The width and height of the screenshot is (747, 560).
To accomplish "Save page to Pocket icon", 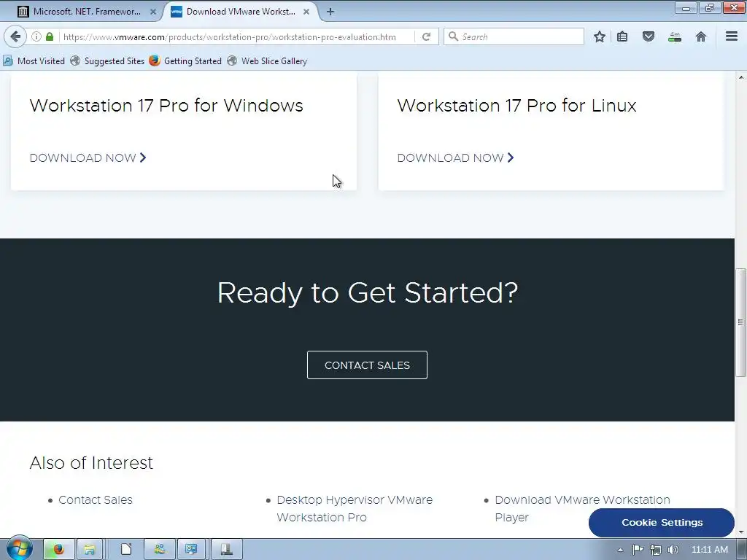I will 649,36.
